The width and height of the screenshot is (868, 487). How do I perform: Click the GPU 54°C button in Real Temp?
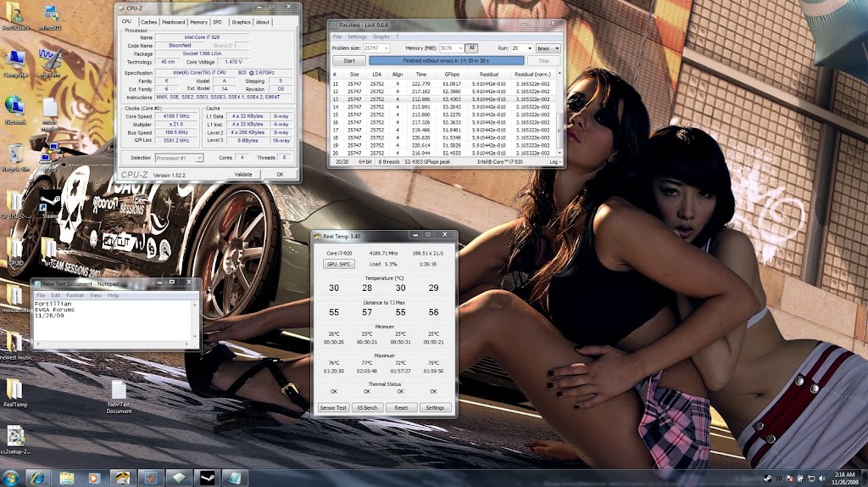pyautogui.click(x=338, y=264)
